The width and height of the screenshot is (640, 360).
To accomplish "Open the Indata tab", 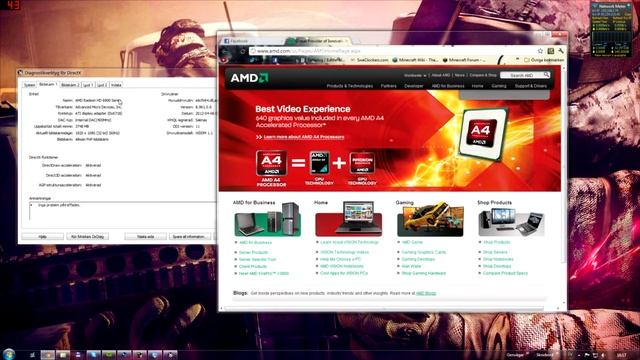I will (x=116, y=85).
